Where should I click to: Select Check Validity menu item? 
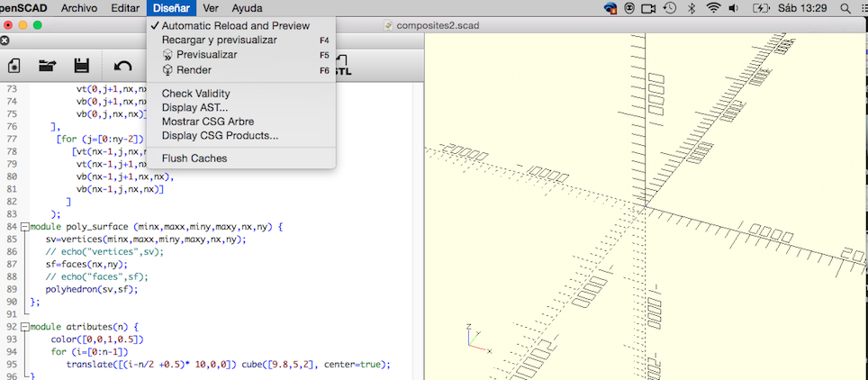coord(241,94)
